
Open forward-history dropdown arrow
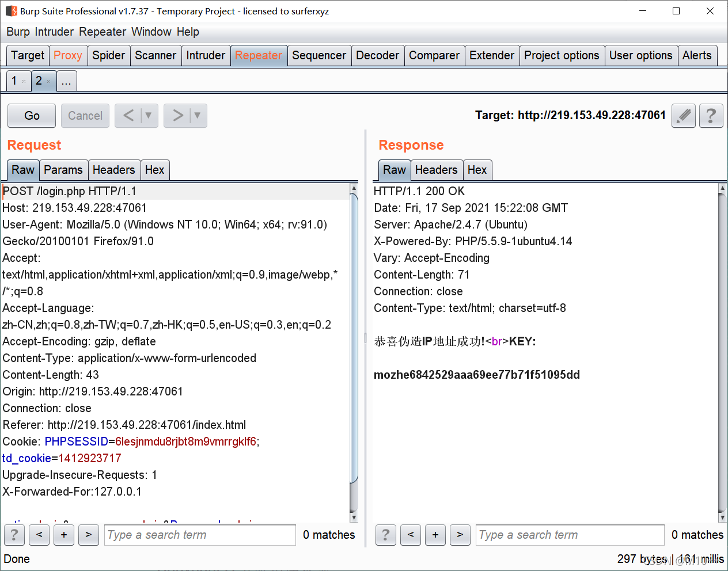198,116
